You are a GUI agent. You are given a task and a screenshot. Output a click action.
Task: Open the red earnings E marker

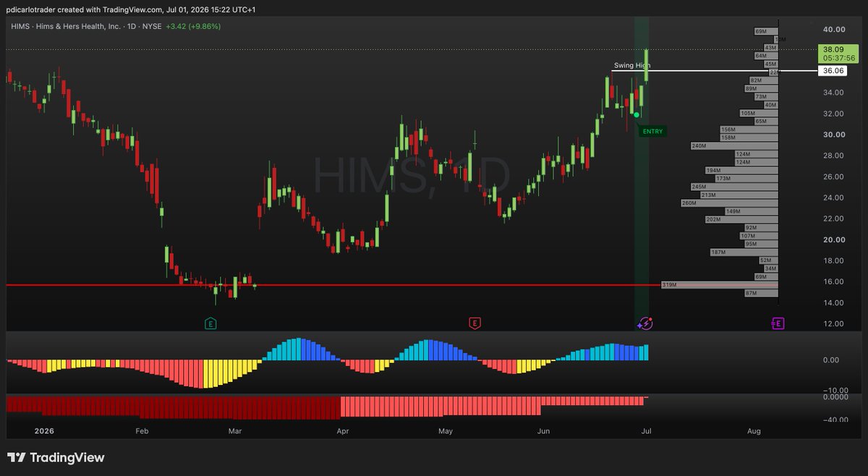click(475, 323)
